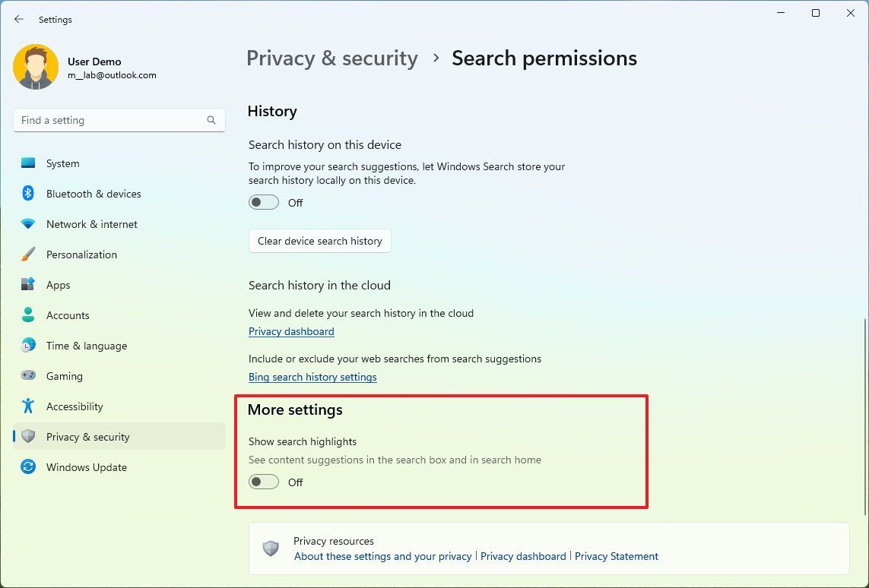Open the Privacy dashboard link
The width and height of the screenshot is (869, 588).
(291, 331)
